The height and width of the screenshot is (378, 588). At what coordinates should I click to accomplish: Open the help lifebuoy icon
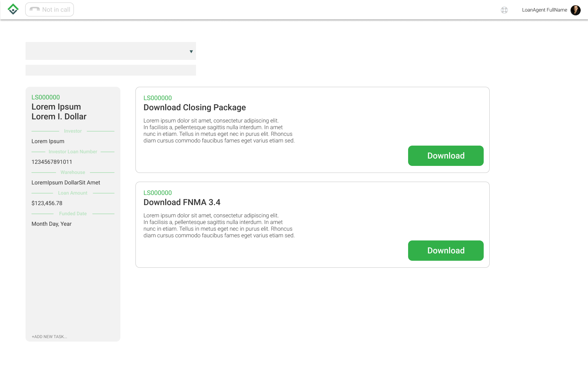tap(504, 10)
